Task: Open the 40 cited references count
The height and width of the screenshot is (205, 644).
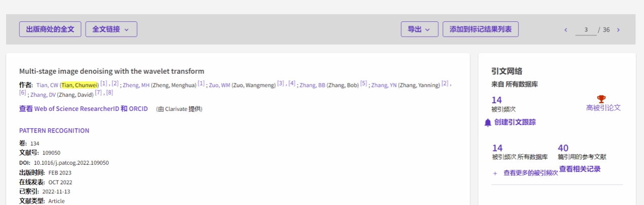Action: (x=563, y=148)
